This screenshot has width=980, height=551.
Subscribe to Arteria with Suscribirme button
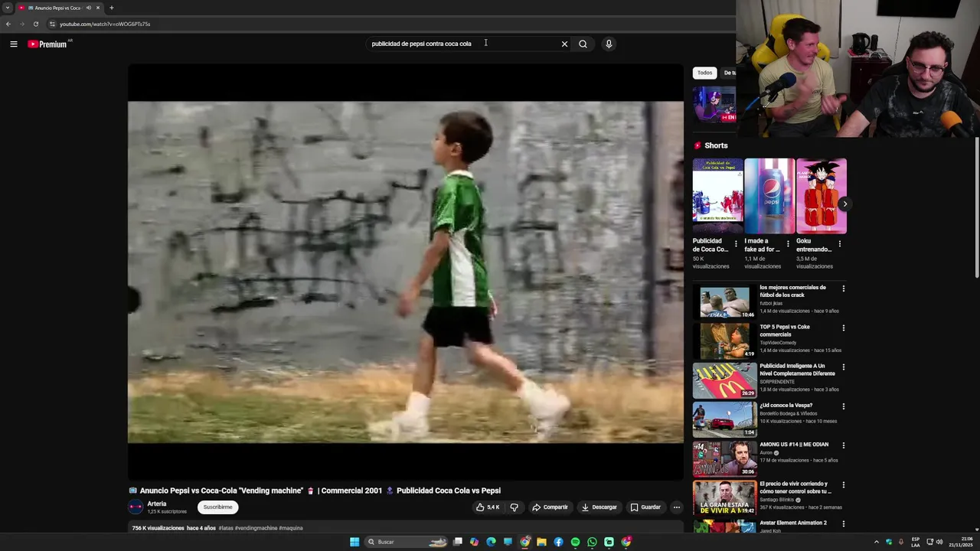(x=217, y=507)
